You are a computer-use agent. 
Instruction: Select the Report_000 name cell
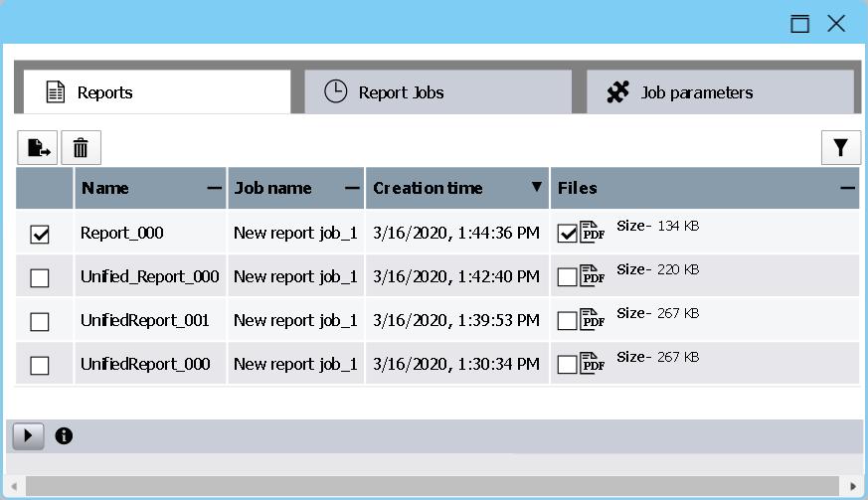tap(150, 233)
